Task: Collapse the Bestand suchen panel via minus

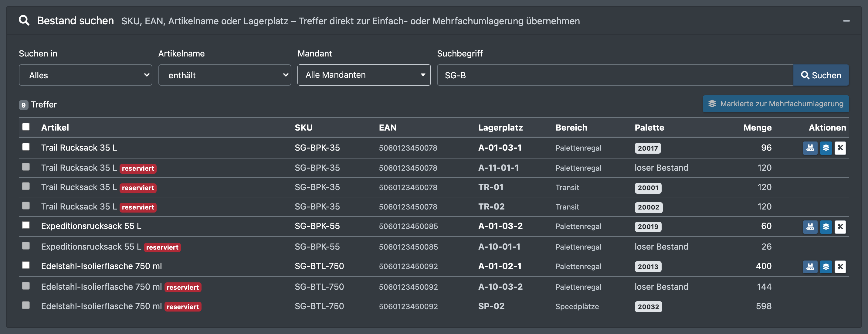Action: [x=846, y=21]
